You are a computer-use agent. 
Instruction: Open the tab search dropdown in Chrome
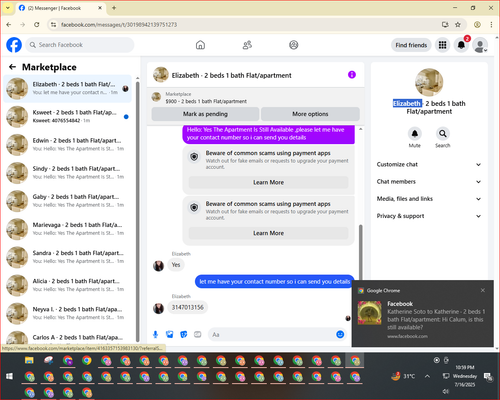(8, 8)
